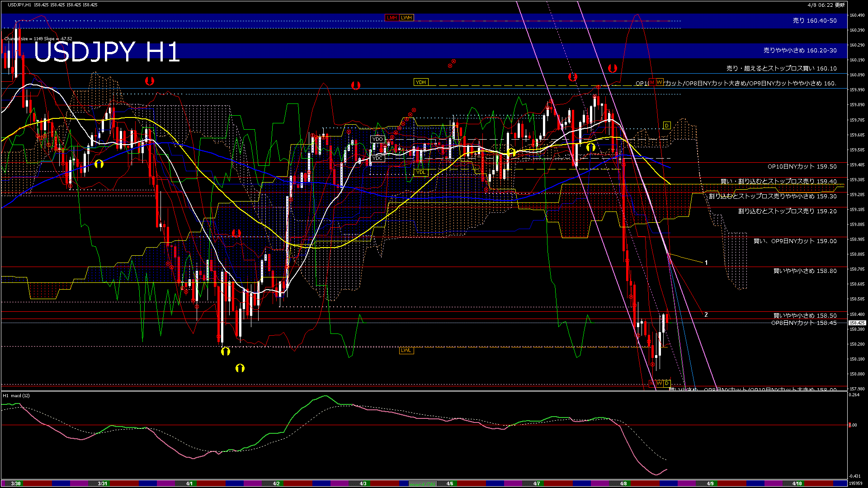The height and width of the screenshot is (488, 868).
Task: Click the red LMH level marker
Action: 392,18
